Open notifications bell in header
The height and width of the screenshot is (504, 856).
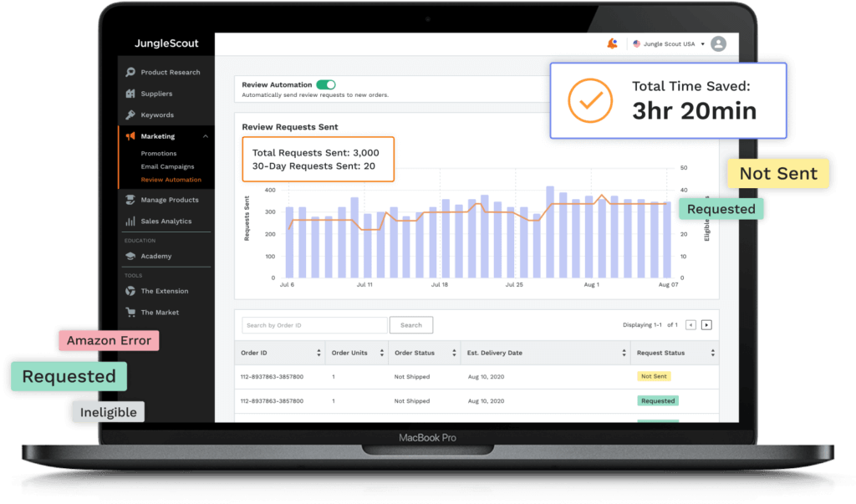[613, 43]
